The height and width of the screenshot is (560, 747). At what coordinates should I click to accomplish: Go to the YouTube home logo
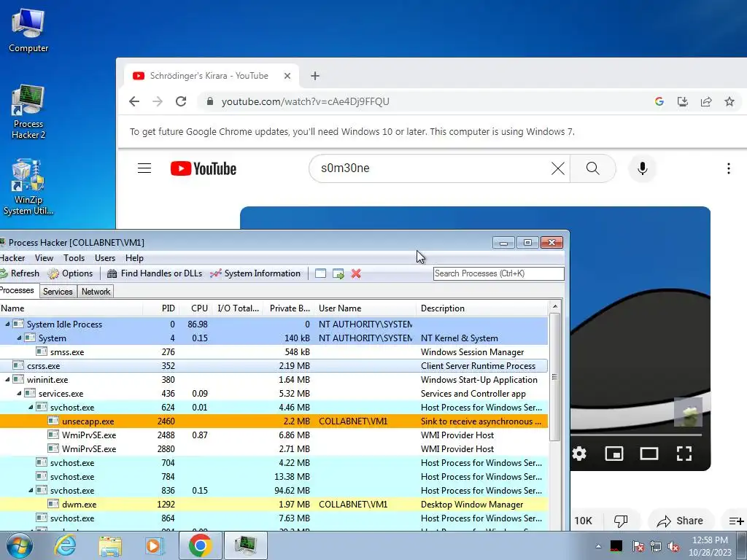pyautogui.click(x=204, y=168)
